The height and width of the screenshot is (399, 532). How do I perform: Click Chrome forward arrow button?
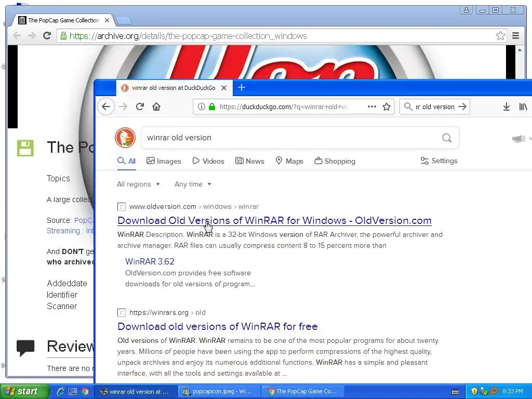pyautogui.click(x=32, y=36)
